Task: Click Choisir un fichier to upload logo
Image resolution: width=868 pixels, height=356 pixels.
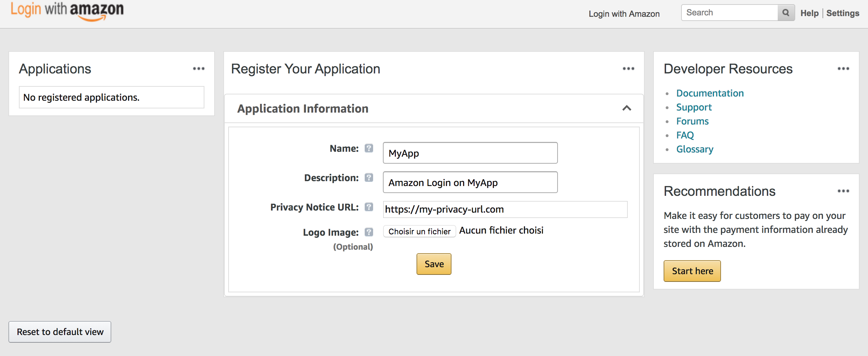Action: 419,232
